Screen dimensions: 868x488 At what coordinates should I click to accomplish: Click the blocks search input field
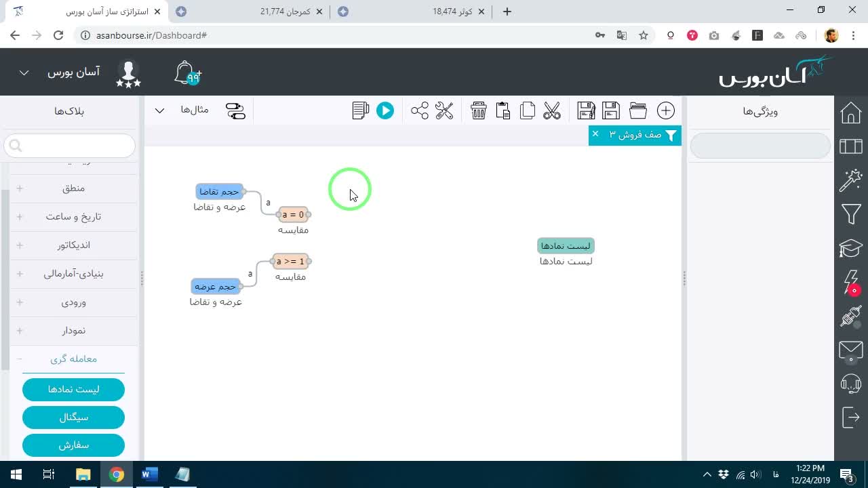click(x=70, y=146)
